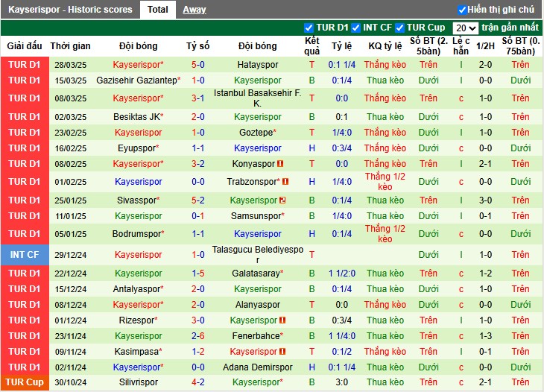Select INT CF league label on 29/12/24 row
This screenshot has width=544, height=392.
25,255
